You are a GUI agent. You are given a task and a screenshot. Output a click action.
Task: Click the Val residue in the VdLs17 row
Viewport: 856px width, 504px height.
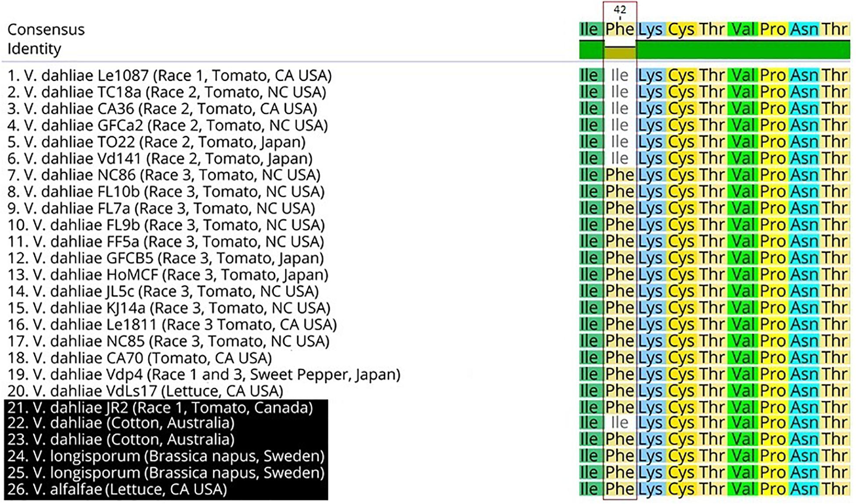(743, 391)
